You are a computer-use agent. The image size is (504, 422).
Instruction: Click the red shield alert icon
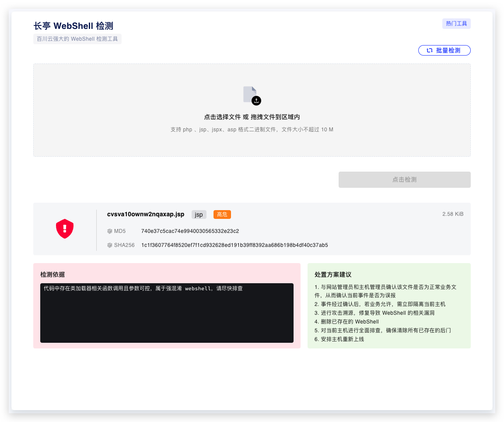coord(65,229)
